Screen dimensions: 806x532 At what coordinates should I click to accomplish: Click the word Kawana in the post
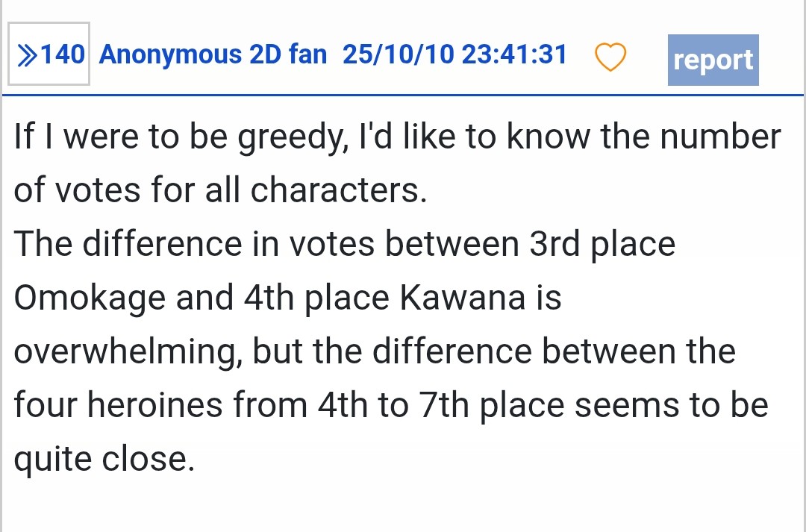463,297
